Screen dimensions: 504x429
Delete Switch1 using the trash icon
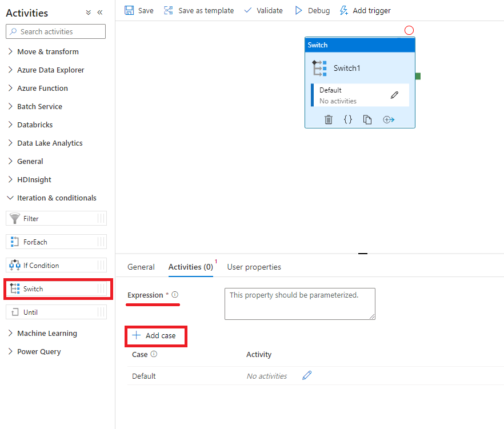click(329, 119)
